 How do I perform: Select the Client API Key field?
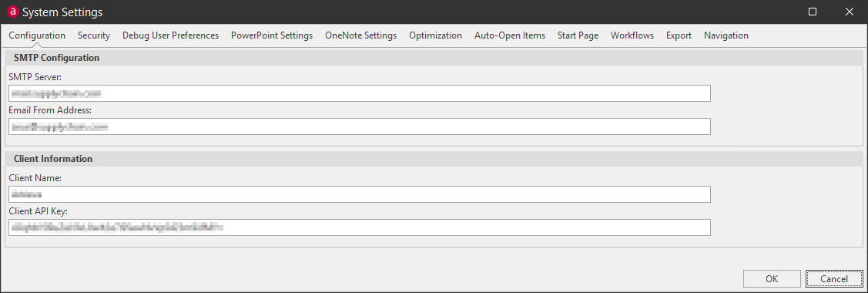pyautogui.click(x=360, y=227)
